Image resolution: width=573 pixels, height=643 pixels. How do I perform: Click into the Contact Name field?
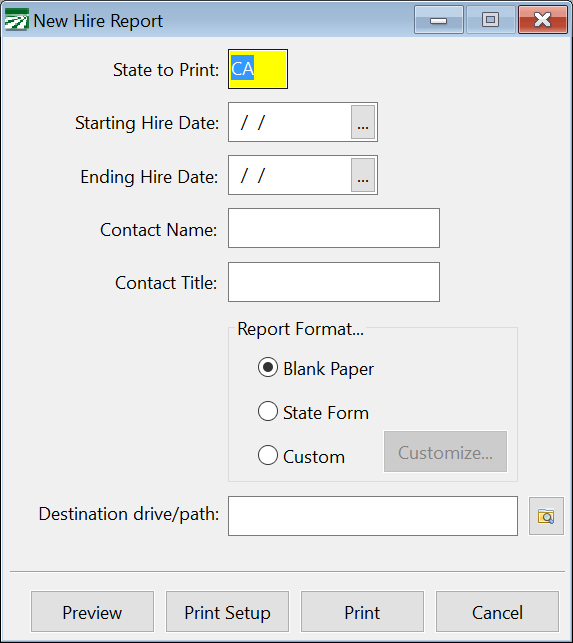334,228
